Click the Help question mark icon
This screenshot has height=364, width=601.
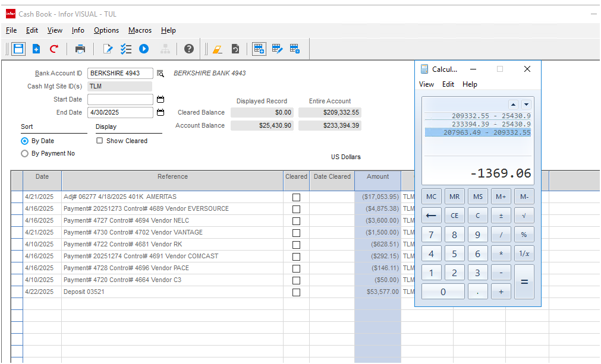[189, 49]
